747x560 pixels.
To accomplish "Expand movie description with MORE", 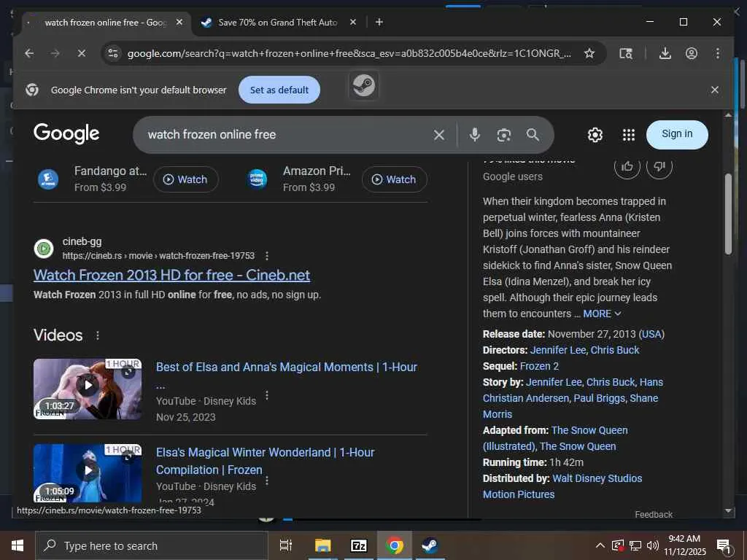I will coord(602,314).
